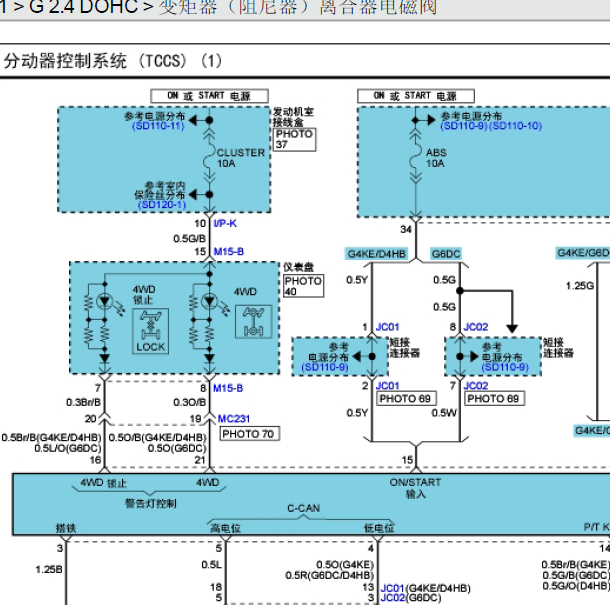Open the M15-B link at pin 8
The height and width of the screenshot is (605, 610).
point(228,388)
